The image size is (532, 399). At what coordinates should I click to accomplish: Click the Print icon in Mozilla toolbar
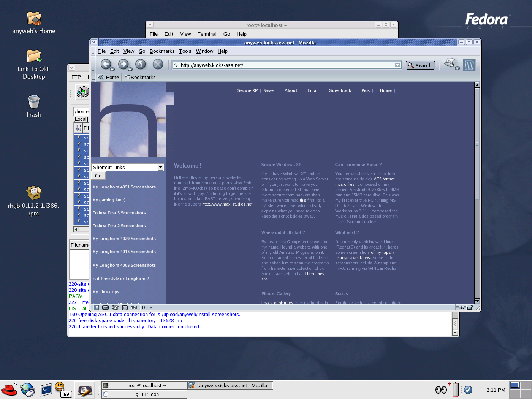pos(450,62)
